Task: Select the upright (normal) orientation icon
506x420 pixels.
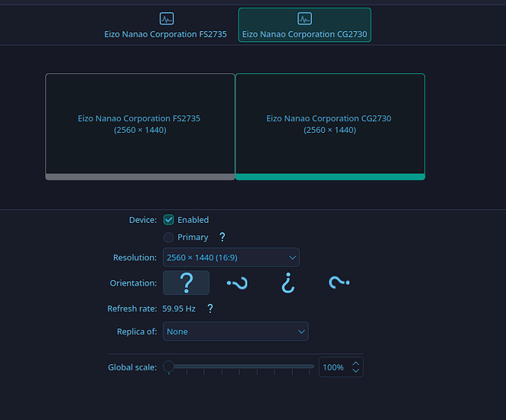Action: coord(186,283)
